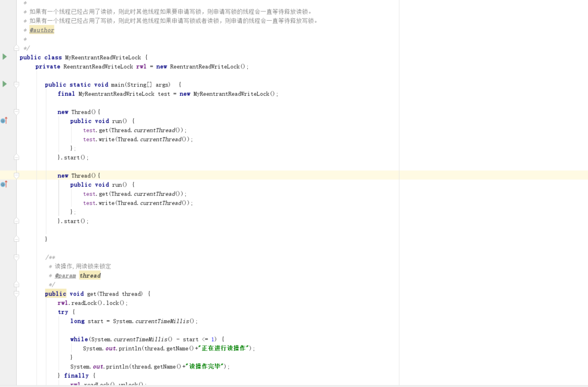Fold the highlighted second new Thread() block
This screenshot has height=387, width=588.
16,175
